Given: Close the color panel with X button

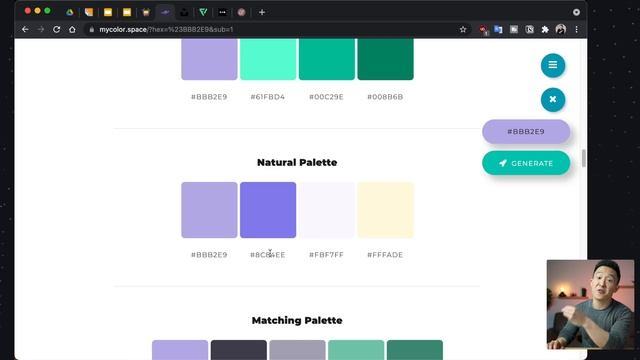Looking at the screenshot, I should click(x=553, y=100).
